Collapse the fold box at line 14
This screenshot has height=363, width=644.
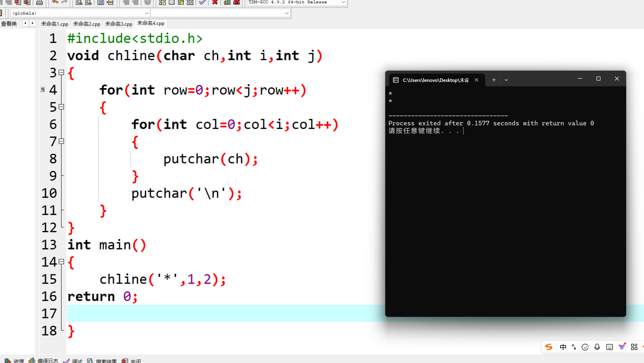(x=61, y=262)
